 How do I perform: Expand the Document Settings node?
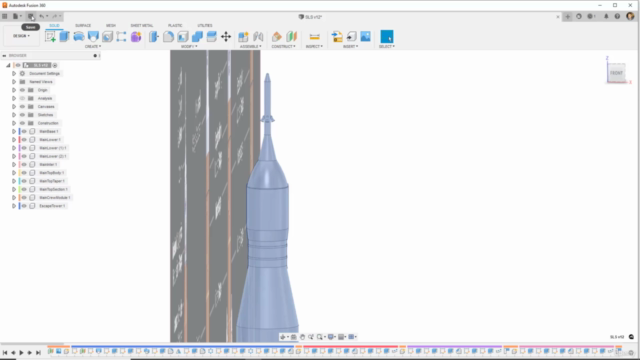coord(14,73)
